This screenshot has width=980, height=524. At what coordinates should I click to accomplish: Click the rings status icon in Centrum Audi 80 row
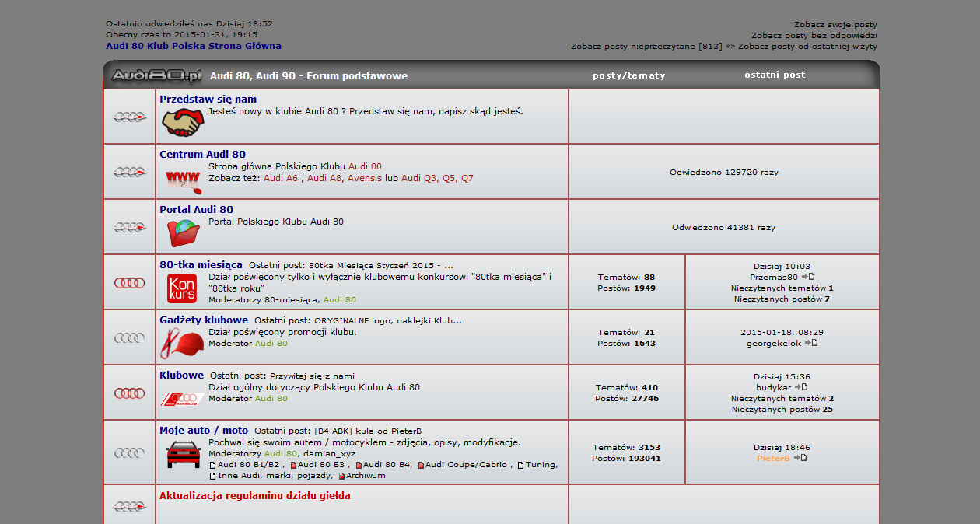point(130,172)
